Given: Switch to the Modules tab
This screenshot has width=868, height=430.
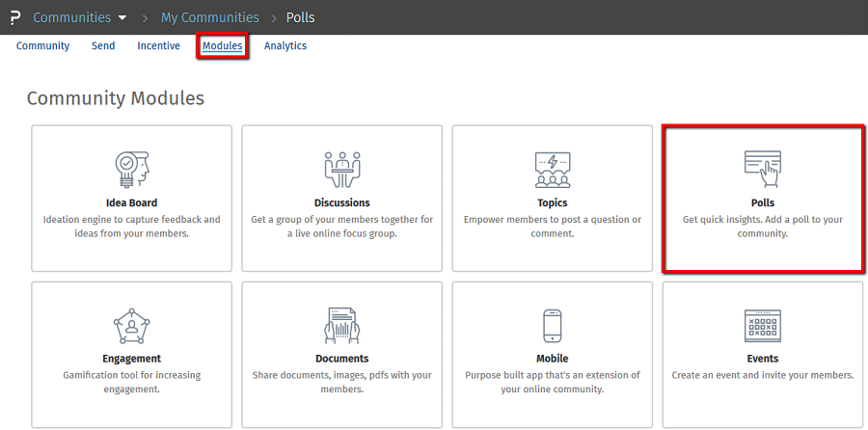Looking at the screenshot, I should pyautogui.click(x=222, y=46).
